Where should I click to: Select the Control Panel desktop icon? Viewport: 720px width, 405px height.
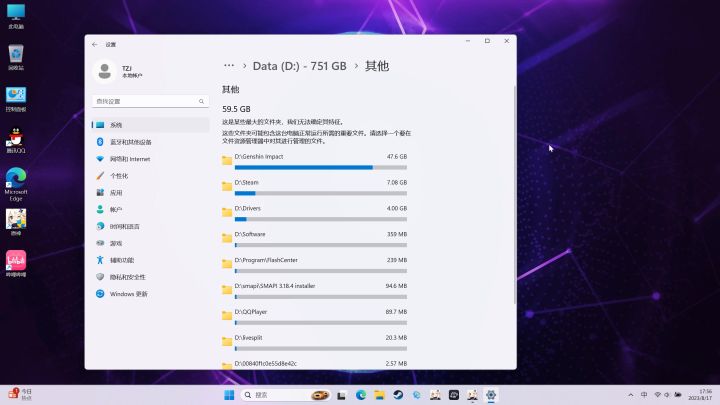coord(16,99)
